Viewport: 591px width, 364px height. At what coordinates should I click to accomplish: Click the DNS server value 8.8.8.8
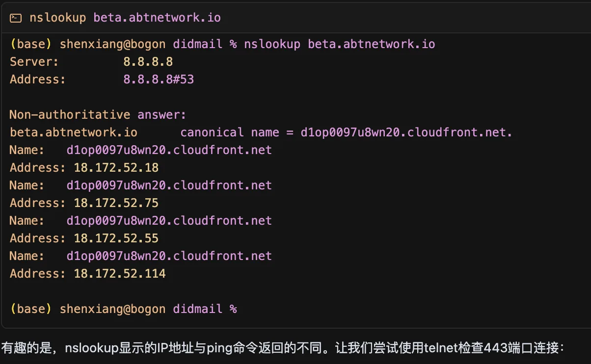coord(148,61)
